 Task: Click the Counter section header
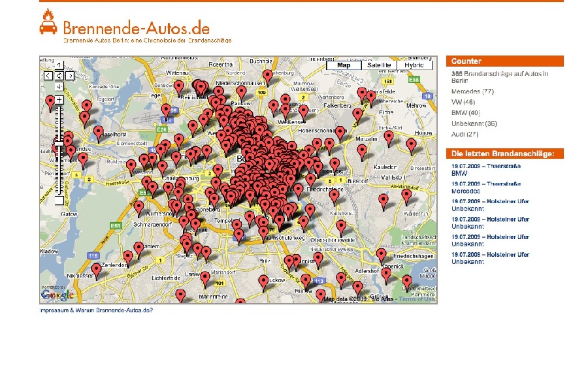(505, 61)
